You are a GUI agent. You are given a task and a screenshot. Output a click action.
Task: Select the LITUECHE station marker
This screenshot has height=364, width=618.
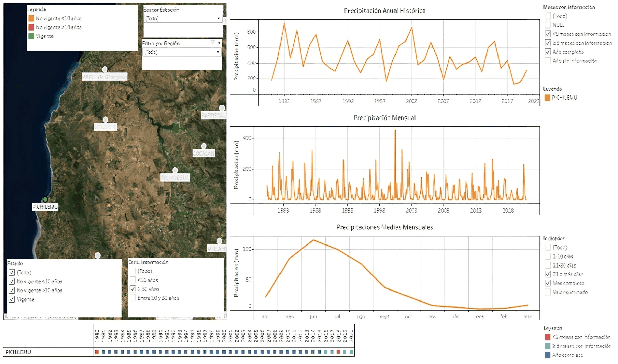[x=105, y=119]
